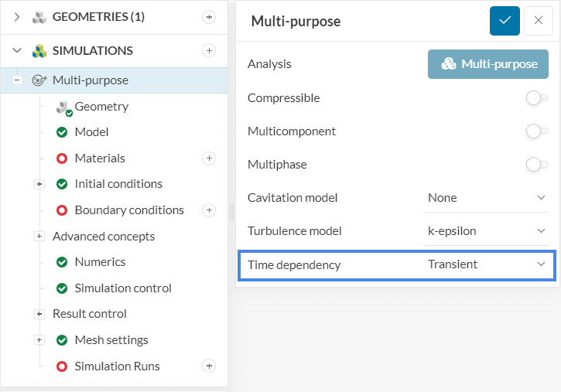The image size is (561, 392).
Task: Close the Multi-purpose settings panel
Action: (539, 21)
